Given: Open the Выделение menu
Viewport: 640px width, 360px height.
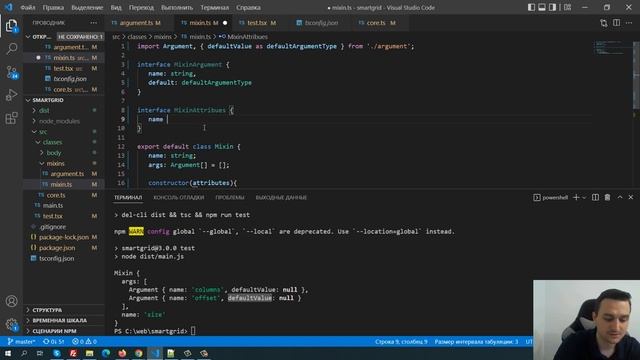Looking at the screenshot, I should (x=87, y=7).
